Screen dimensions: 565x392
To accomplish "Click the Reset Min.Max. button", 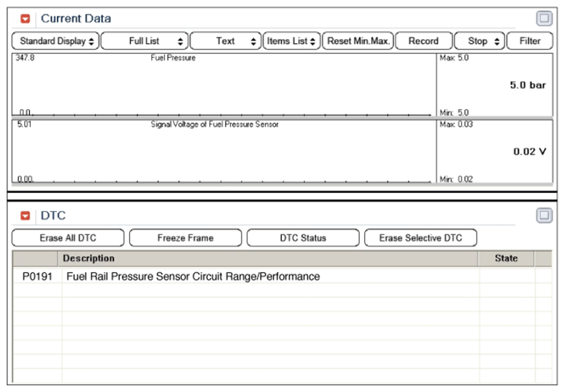I will pyautogui.click(x=358, y=41).
